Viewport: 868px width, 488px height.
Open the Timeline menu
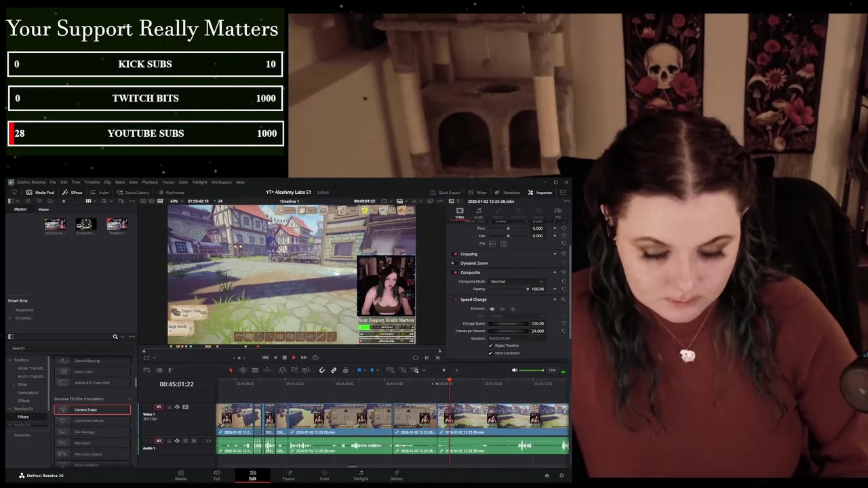[x=92, y=182]
